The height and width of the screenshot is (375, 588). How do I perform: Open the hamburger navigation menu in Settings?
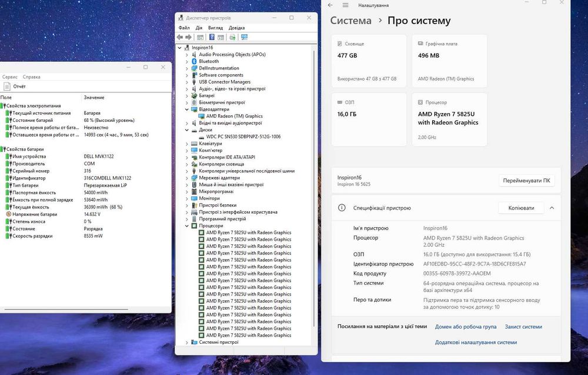[x=345, y=5]
